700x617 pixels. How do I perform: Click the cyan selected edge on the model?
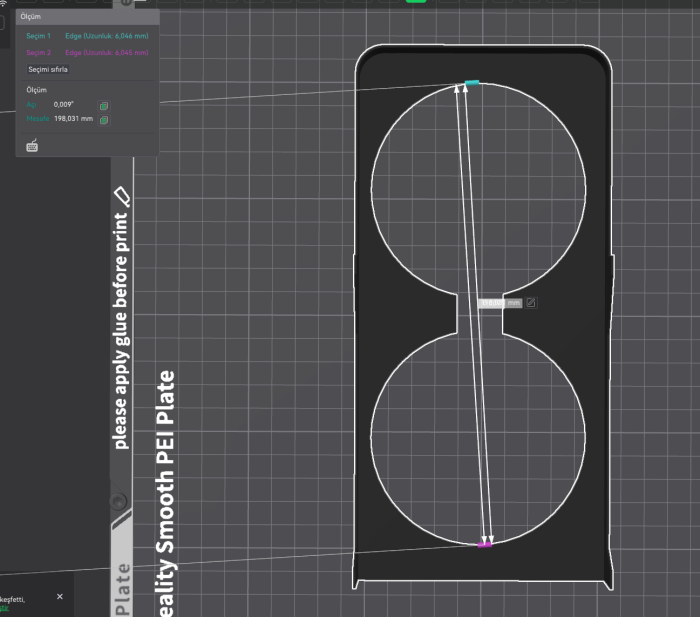coord(472,83)
